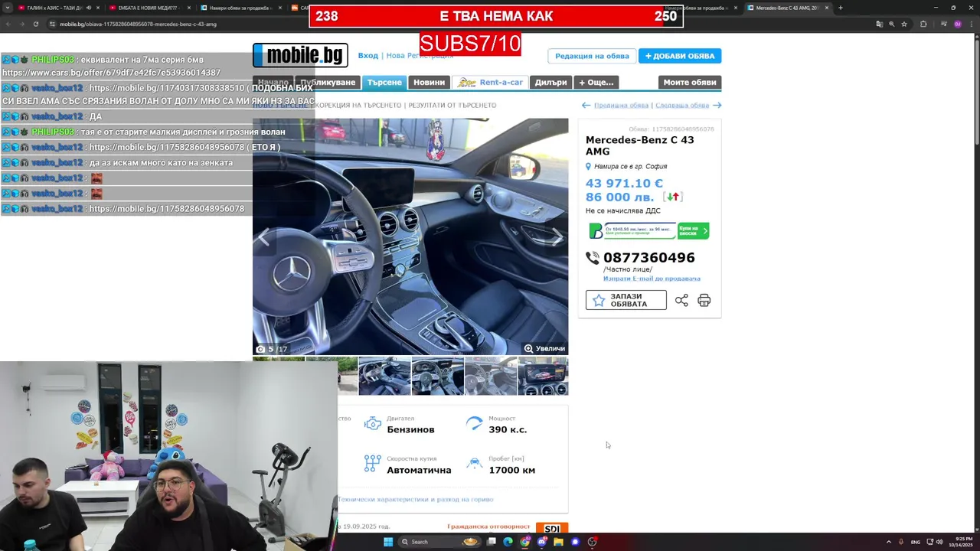Save listing with Запази обявата button
Viewport: 980px width, 551px height.
[x=626, y=300]
